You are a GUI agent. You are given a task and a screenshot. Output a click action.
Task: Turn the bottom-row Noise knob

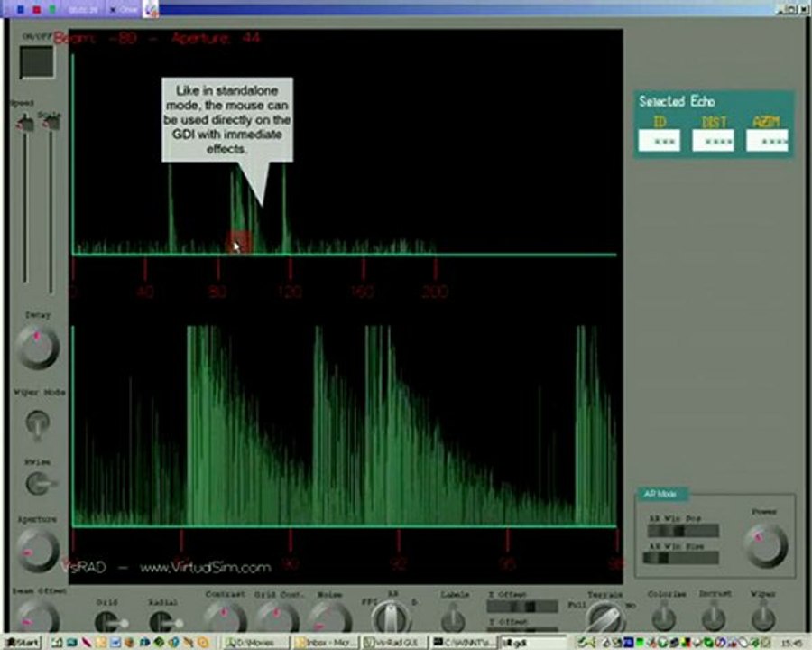(329, 617)
